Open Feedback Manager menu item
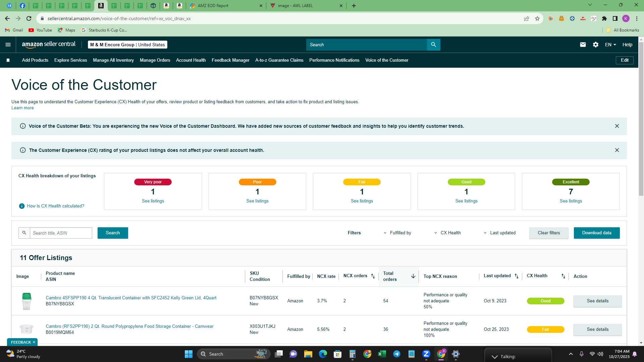 (230, 60)
